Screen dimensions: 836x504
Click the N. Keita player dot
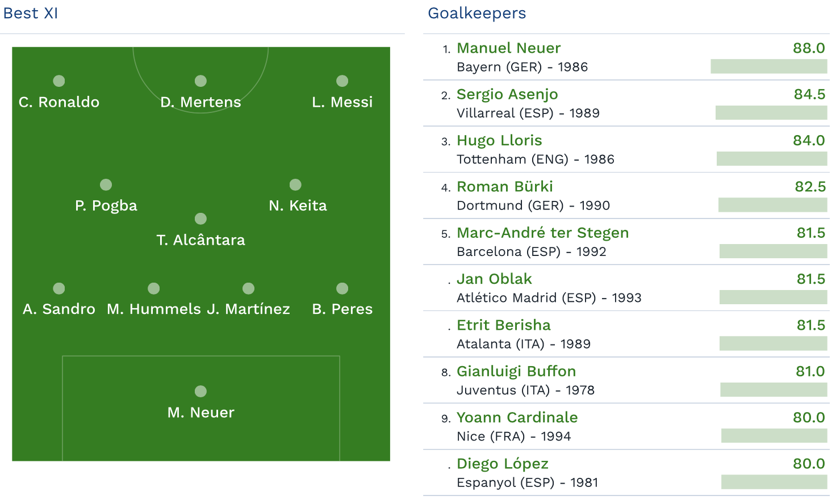pos(295,184)
